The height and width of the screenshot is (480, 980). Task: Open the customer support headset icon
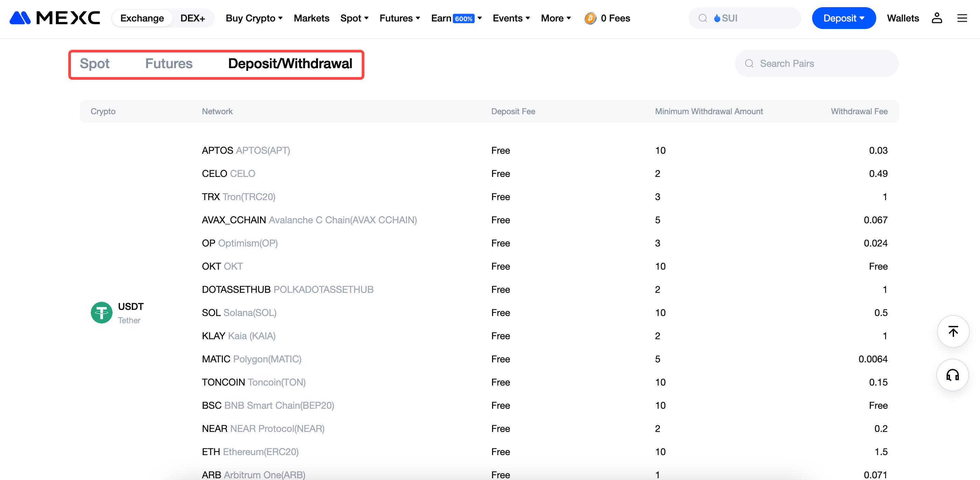click(952, 375)
